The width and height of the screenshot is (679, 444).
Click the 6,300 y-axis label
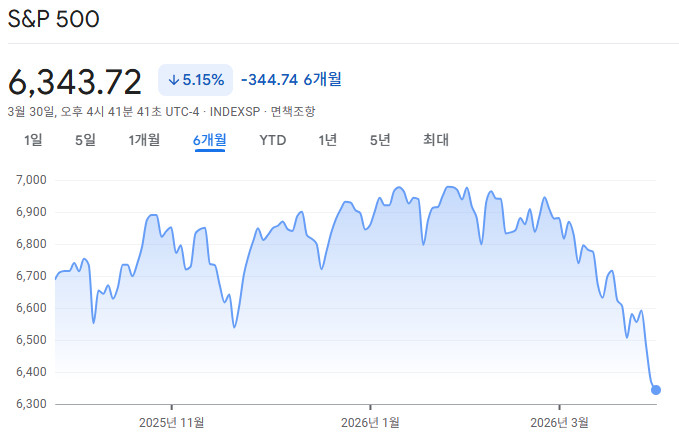click(x=31, y=404)
